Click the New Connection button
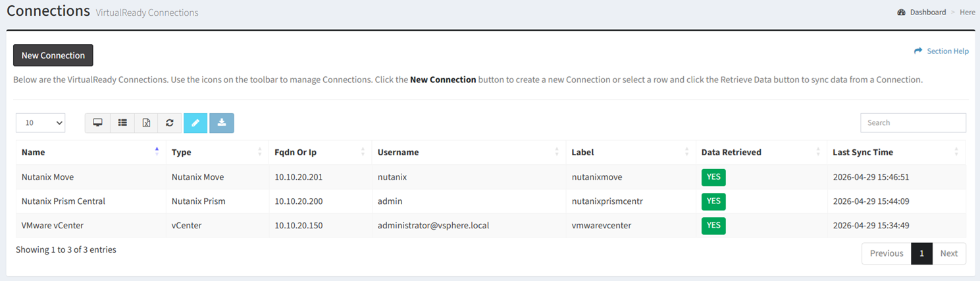Screen dimensions: 980x281 click(53, 55)
